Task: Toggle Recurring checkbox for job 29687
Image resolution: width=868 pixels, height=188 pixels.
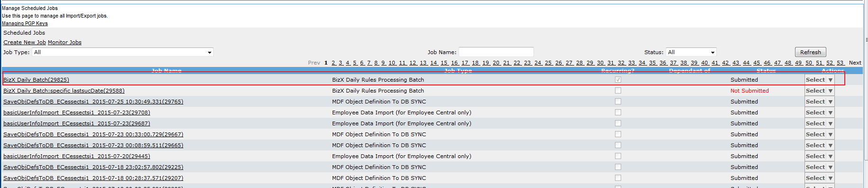Action: pos(618,123)
